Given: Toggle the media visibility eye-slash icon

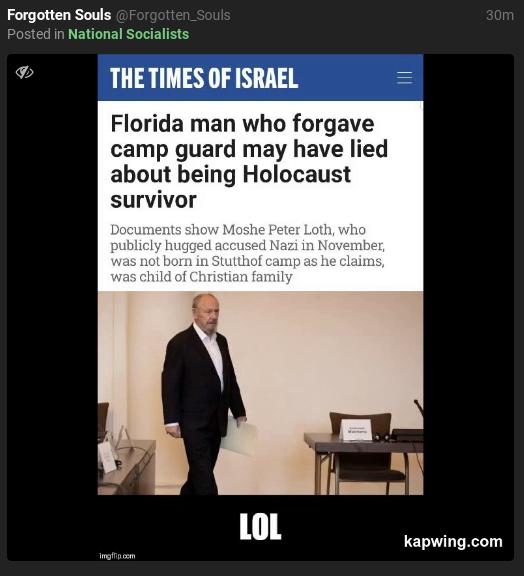Looking at the screenshot, I should click(24, 72).
